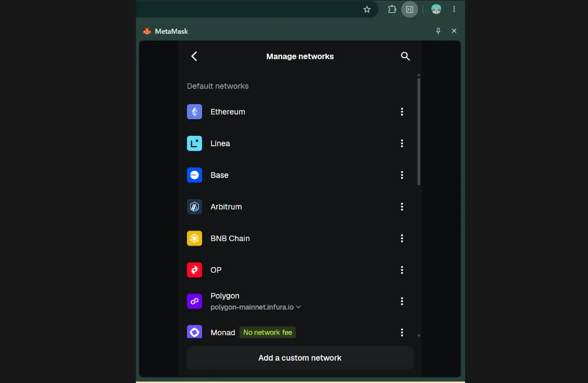
Task: Select the Monad network name
Action: tap(223, 333)
